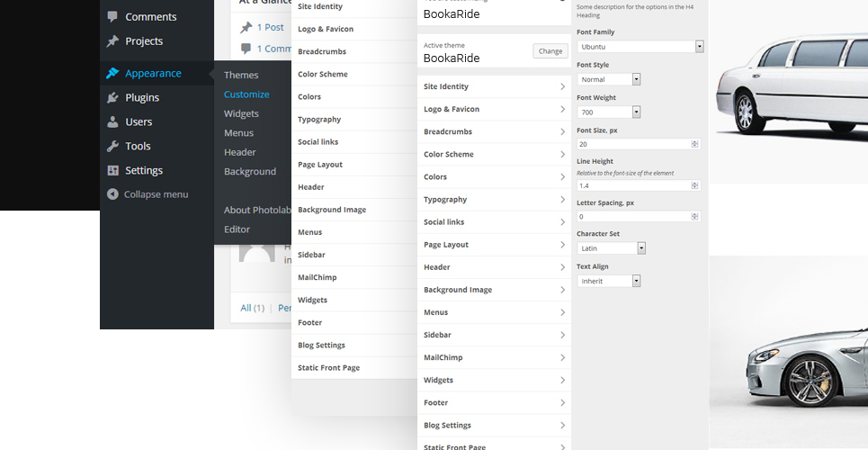Click the Plugins plug icon
Image resolution: width=868 pixels, height=450 pixels.
[112, 97]
